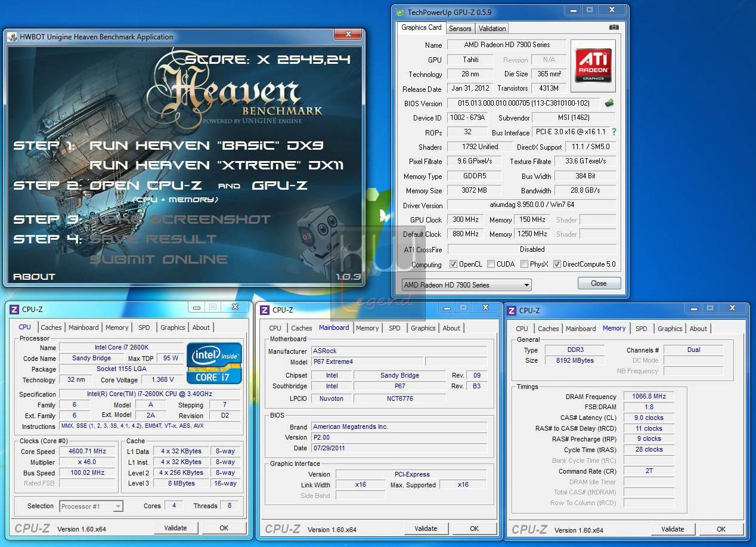Click title bar icon of CPU-Z window showing Motherboard

264,310
